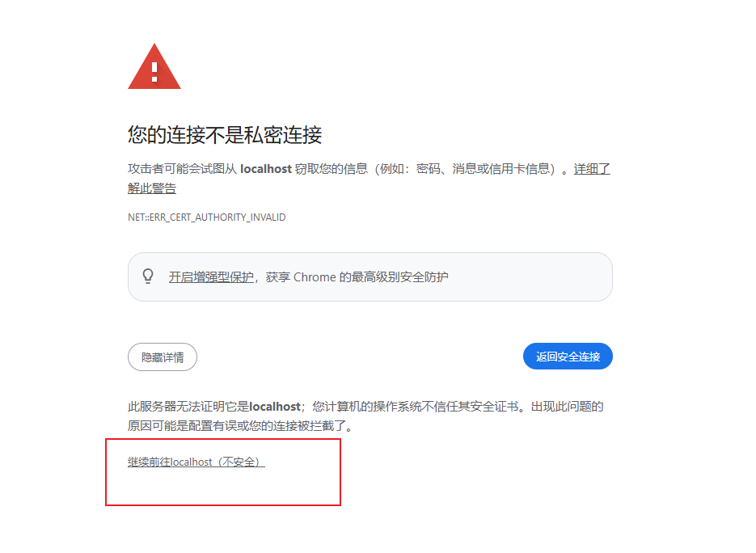Click the white exclamation mark inside the triangle
Image resolution: width=756 pixels, height=553 pixels.
point(154,72)
